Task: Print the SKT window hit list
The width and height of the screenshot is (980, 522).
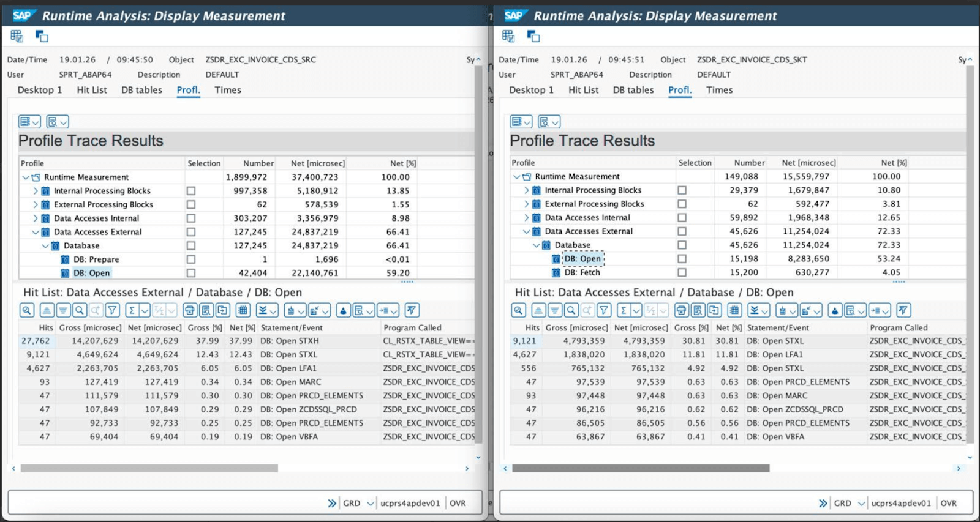Action: click(x=681, y=310)
